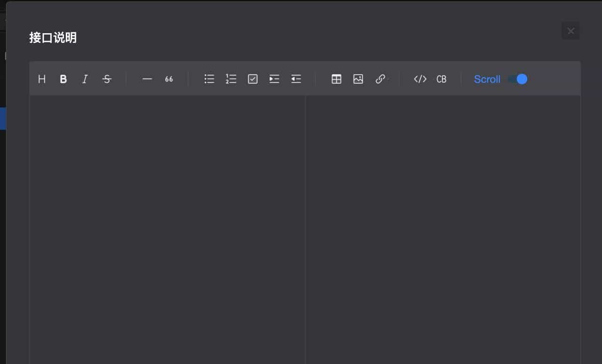
Task: Click the Heading (H) toolbar icon
Action: pyautogui.click(x=42, y=79)
